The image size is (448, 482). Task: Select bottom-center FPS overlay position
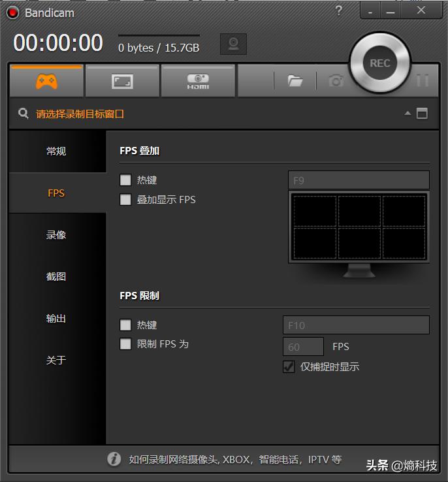click(x=359, y=243)
